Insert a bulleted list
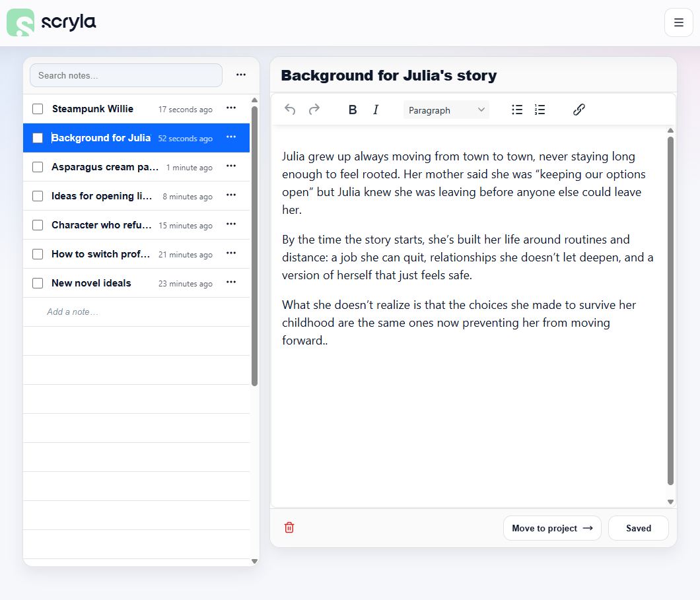This screenshot has width=700, height=600. (517, 110)
